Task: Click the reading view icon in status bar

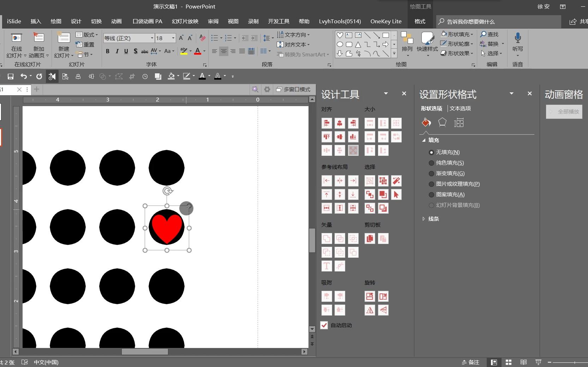Action: click(523, 362)
